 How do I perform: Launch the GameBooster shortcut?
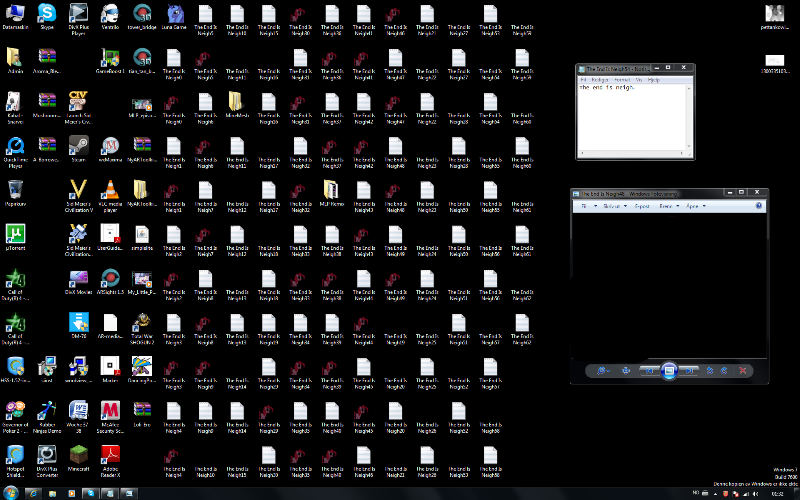[110, 61]
